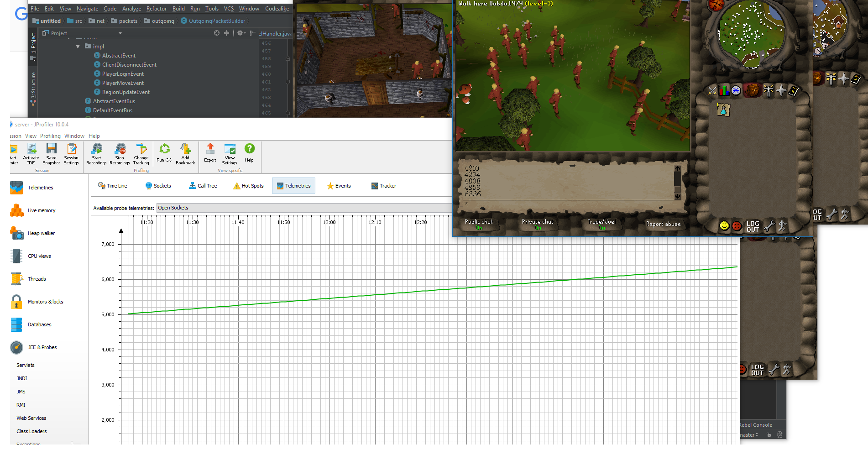This screenshot has width=868, height=455.
Task: Toggle Trade/duel setting
Action: pyautogui.click(x=601, y=224)
